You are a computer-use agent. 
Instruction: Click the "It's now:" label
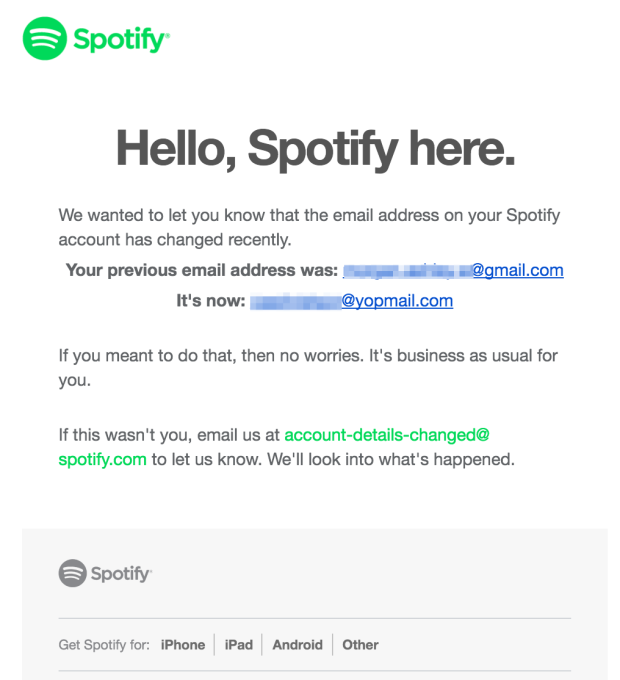pos(210,301)
